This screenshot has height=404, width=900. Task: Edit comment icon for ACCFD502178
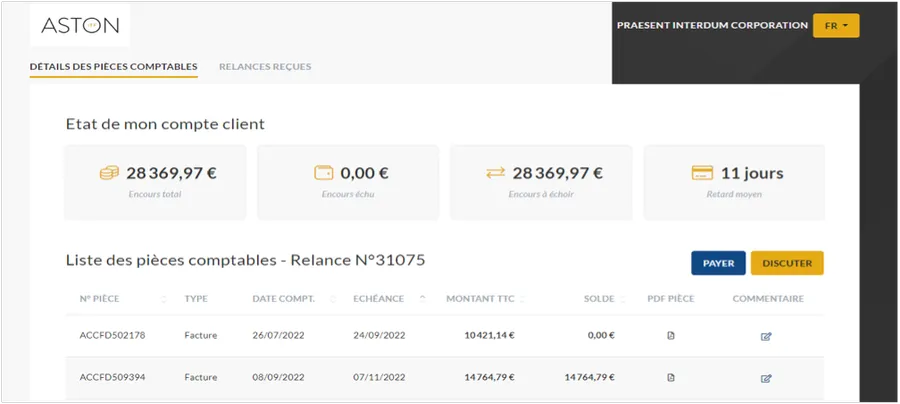766,336
